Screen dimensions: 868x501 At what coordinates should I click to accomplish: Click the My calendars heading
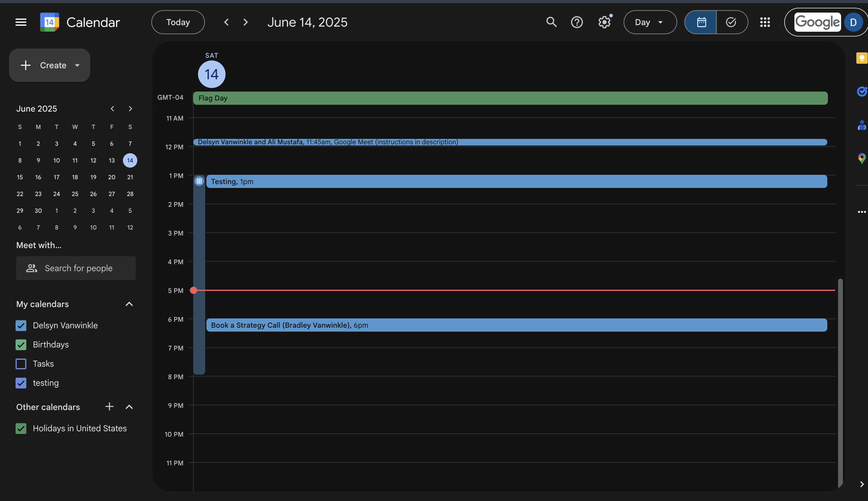coord(43,304)
